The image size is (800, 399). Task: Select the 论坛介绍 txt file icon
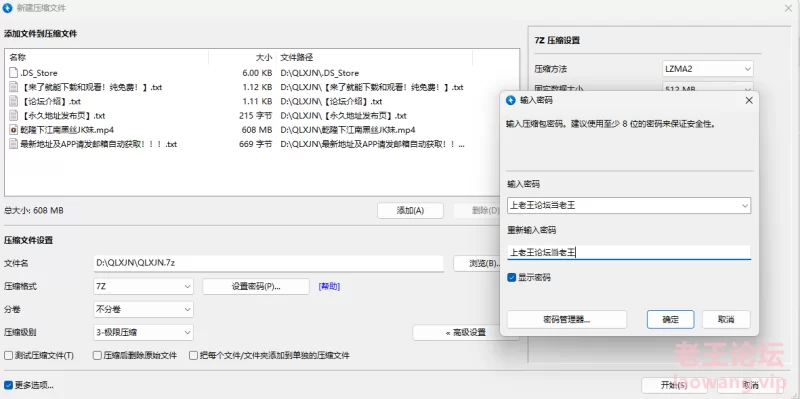[14, 102]
